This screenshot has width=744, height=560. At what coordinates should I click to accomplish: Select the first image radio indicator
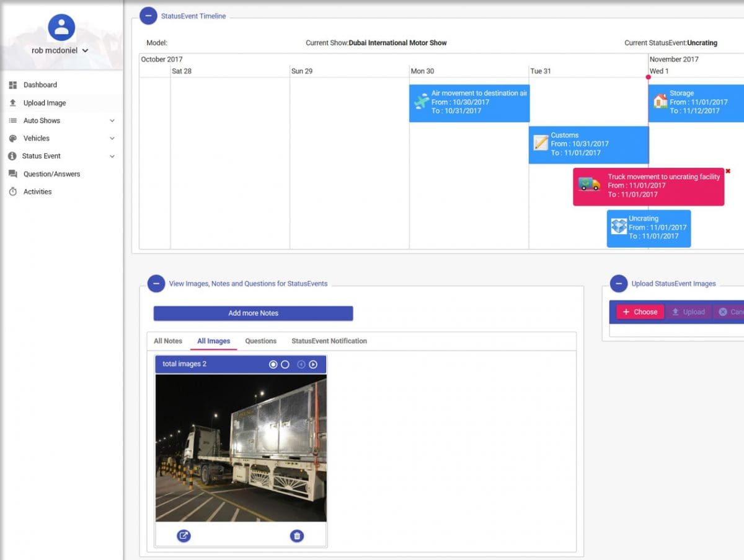coord(273,364)
